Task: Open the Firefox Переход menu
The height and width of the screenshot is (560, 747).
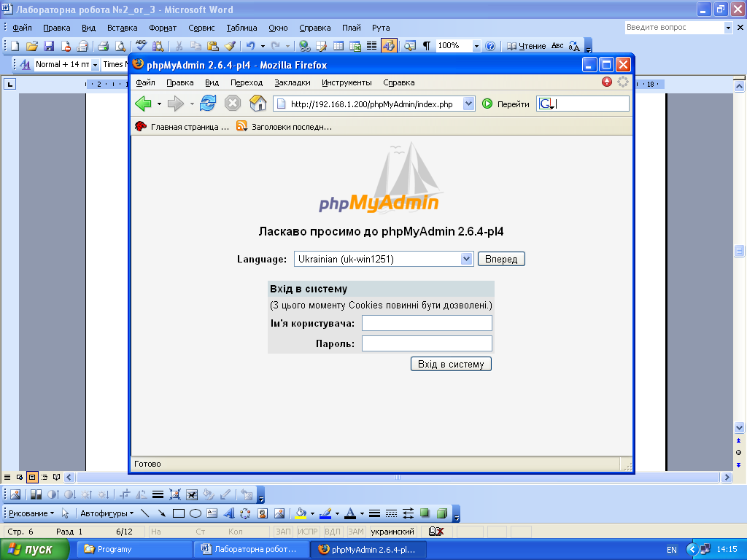Action: (247, 82)
